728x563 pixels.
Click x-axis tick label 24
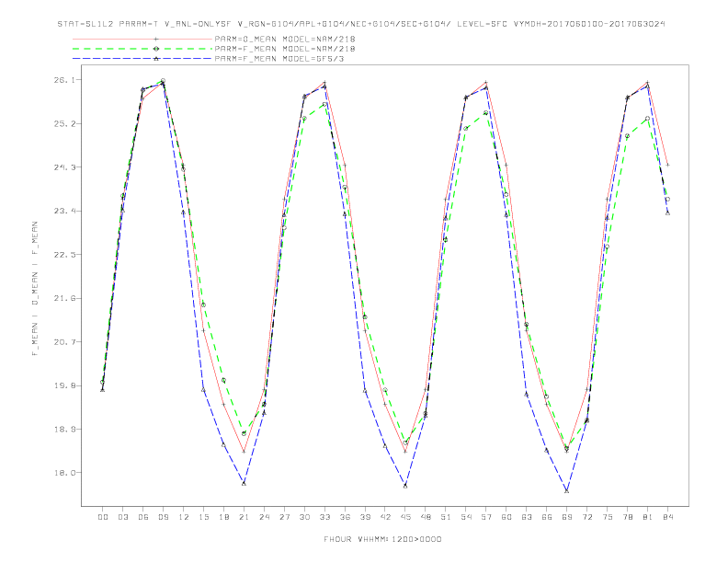(264, 517)
